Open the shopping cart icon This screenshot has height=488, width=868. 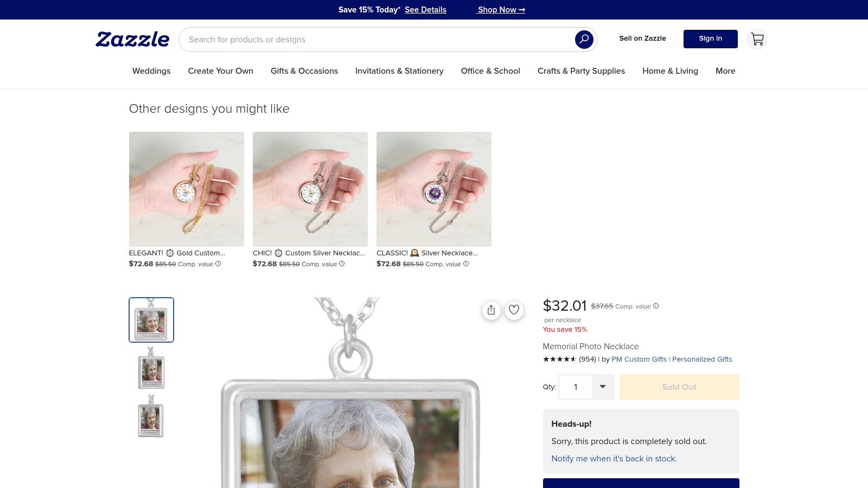[x=757, y=39]
